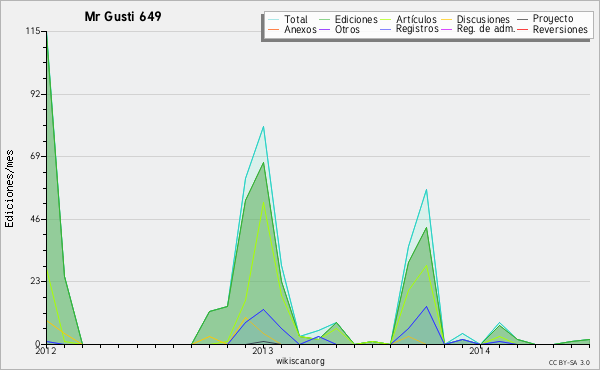Viewport: 600px width, 370px height.
Task: Select the 'Reversiones' legend entry
Action: click(560, 29)
